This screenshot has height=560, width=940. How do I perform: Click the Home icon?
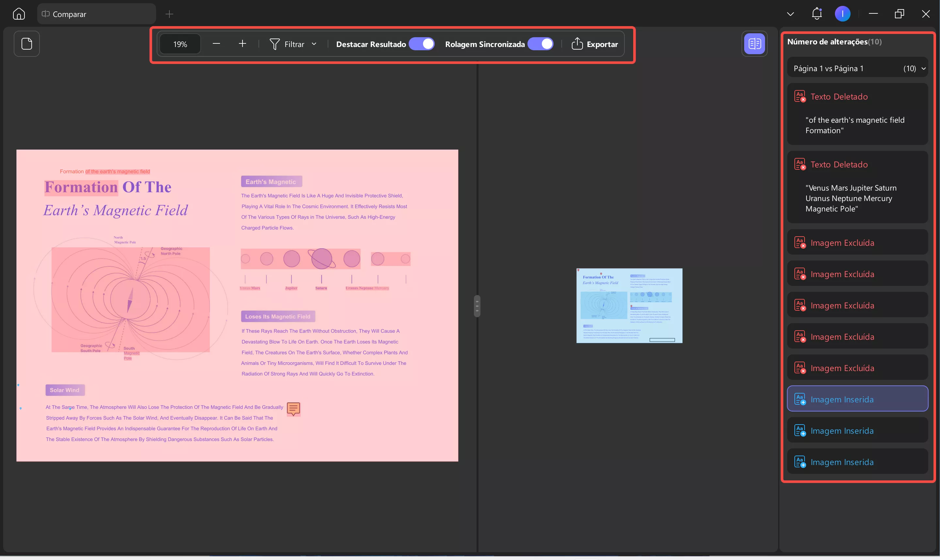(19, 14)
